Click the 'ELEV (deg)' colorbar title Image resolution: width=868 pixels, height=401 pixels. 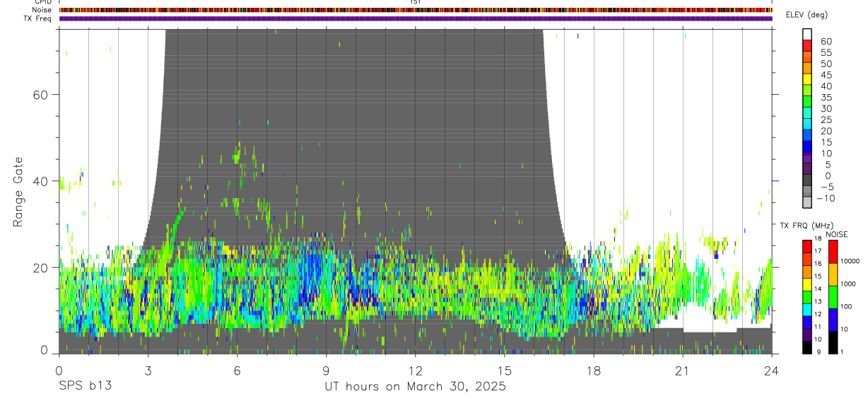coord(807,15)
